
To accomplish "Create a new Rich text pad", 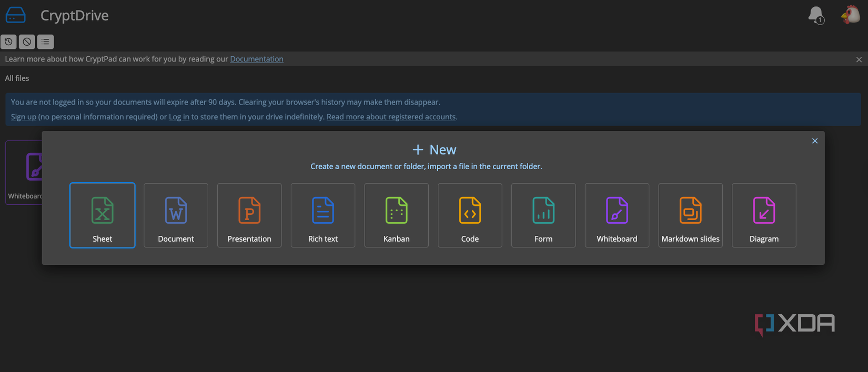I will [323, 215].
